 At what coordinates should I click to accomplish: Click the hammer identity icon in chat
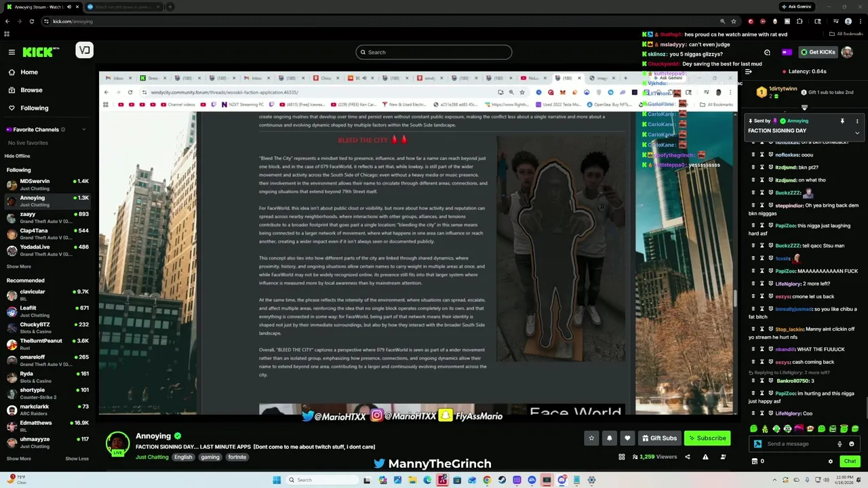[757, 444]
